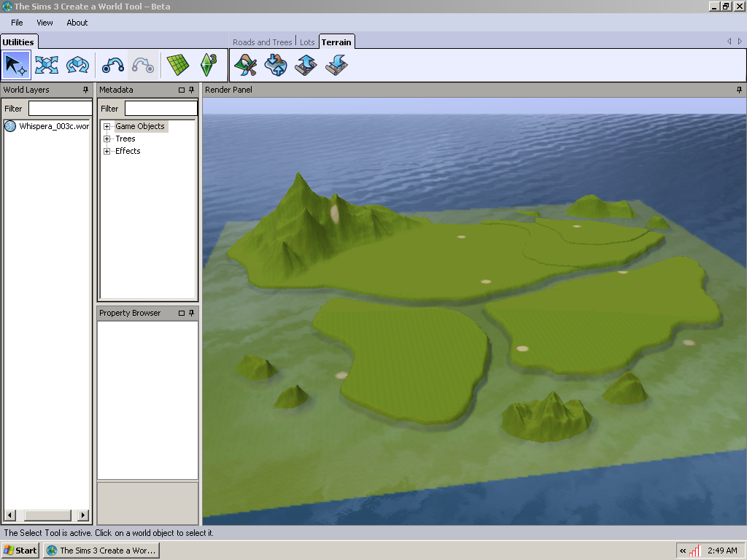The height and width of the screenshot is (560, 747).
Task: Click the World Layers filter field
Action: [60, 109]
